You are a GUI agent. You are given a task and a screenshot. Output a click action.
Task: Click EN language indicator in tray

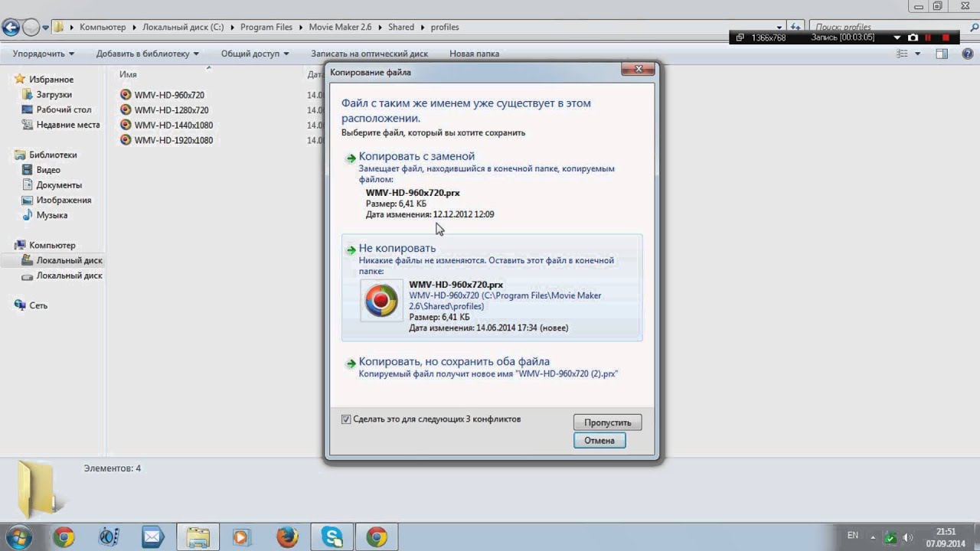pyautogui.click(x=853, y=536)
